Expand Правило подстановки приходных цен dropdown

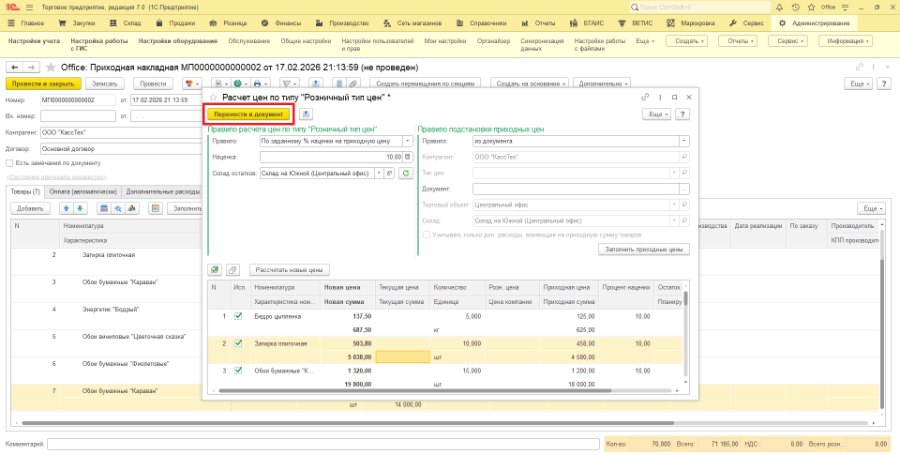684,141
